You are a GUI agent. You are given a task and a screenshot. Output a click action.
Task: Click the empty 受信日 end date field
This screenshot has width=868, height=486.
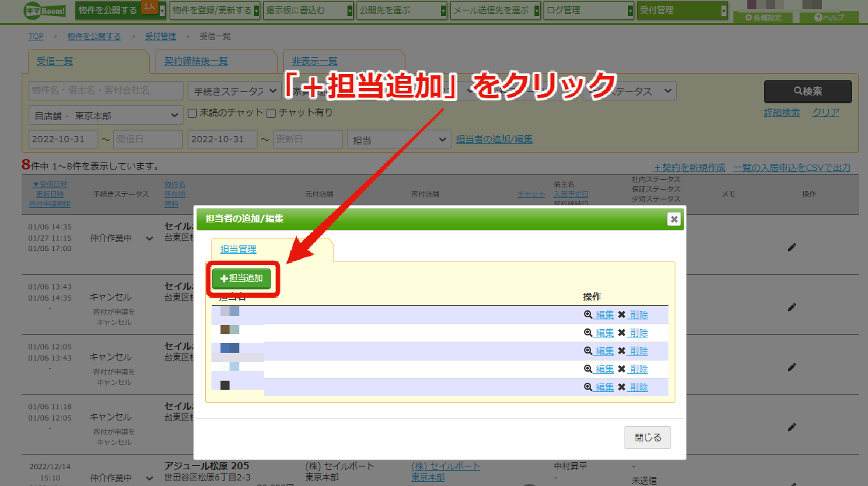[148, 139]
